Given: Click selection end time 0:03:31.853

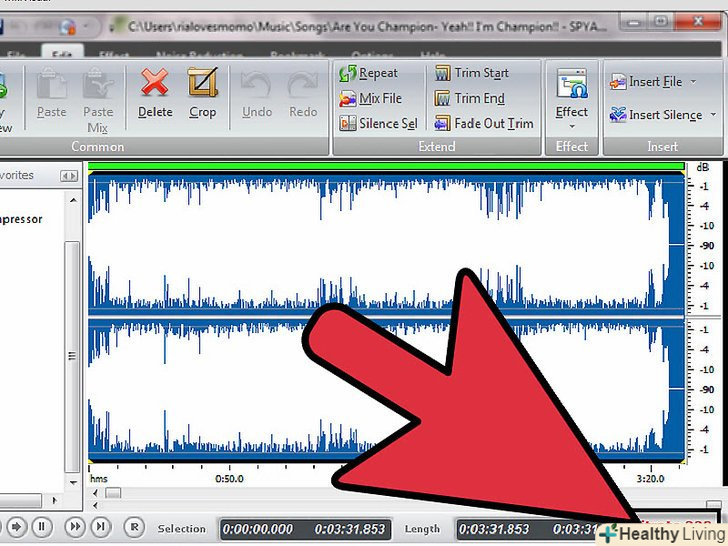Looking at the screenshot, I should pyautogui.click(x=350, y=529).
